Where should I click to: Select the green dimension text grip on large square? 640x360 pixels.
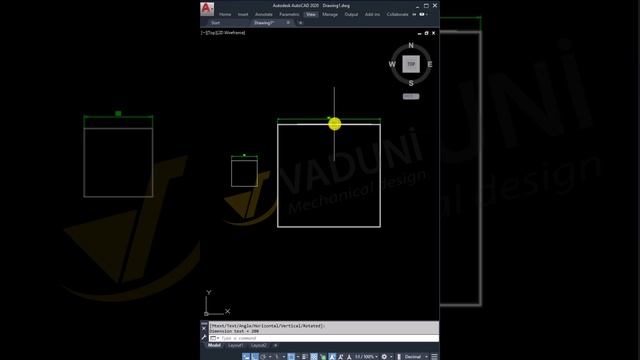tap(329, 118)
